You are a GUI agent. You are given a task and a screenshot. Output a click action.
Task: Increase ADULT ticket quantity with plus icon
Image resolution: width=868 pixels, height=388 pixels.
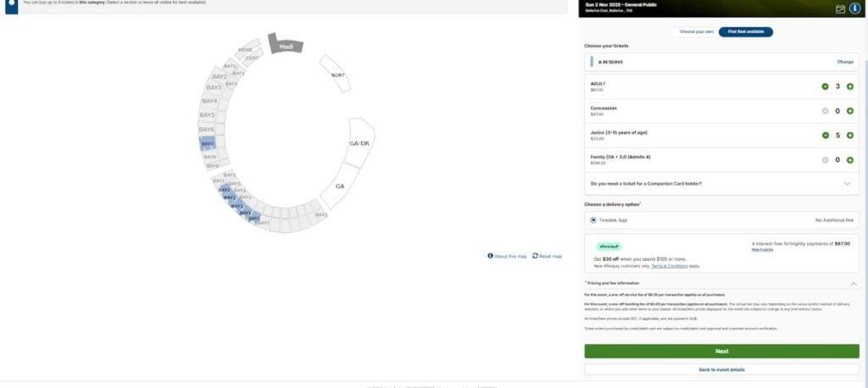click(x=849, y=86)
